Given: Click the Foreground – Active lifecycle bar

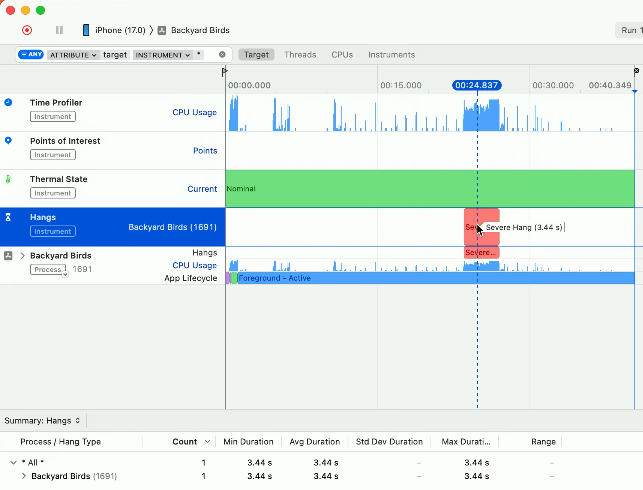Looking at the screenshot, I should click(436, 278).
